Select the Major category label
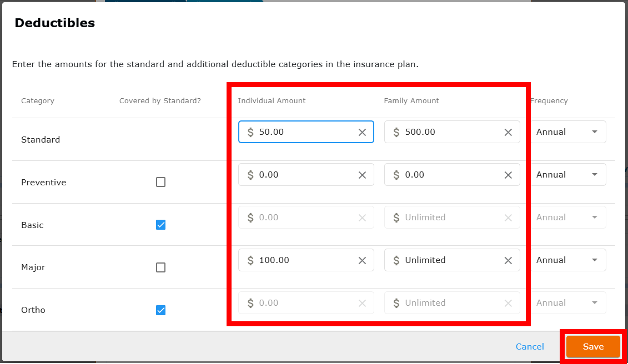Viewport: 628px width, 364px height. 33,267
